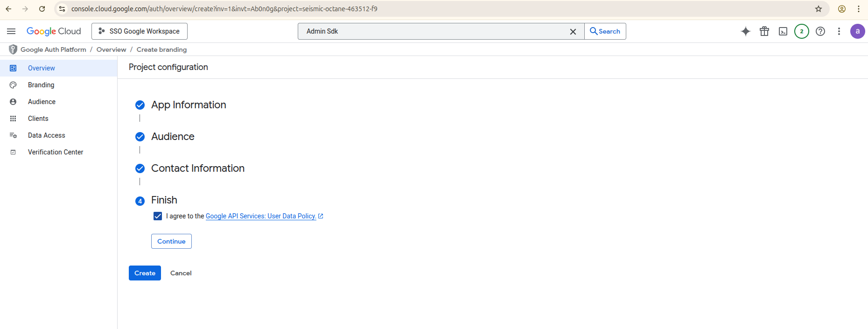Bookmark this page with star icon

tap(818, 9)
